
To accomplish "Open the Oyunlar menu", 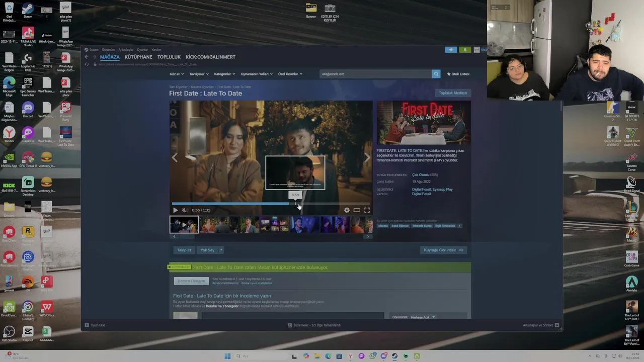I will [142, 50].
